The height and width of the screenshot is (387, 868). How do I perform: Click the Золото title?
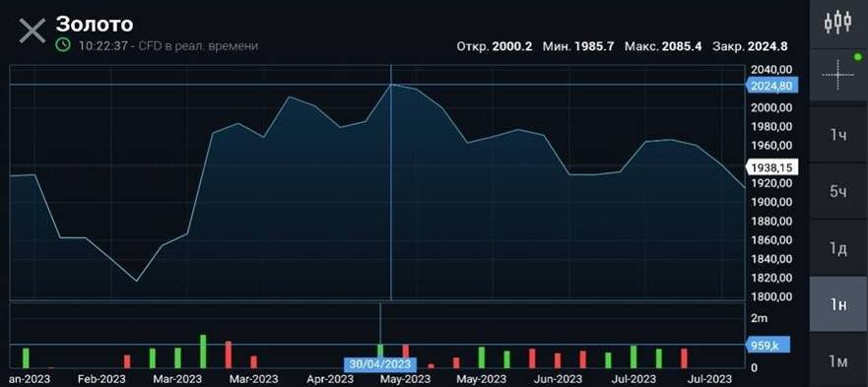tap(95, 24)
